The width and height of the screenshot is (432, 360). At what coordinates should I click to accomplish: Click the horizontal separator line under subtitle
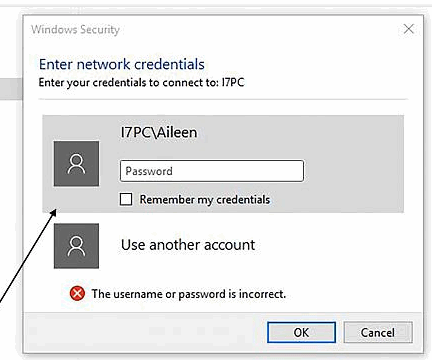tap(223, 99)
